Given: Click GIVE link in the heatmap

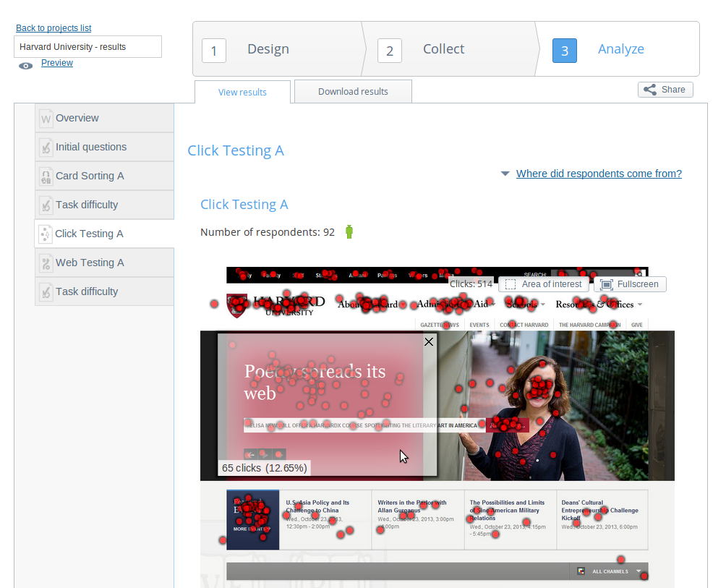Looking at the screenshot, I should [x=636, y=325].
